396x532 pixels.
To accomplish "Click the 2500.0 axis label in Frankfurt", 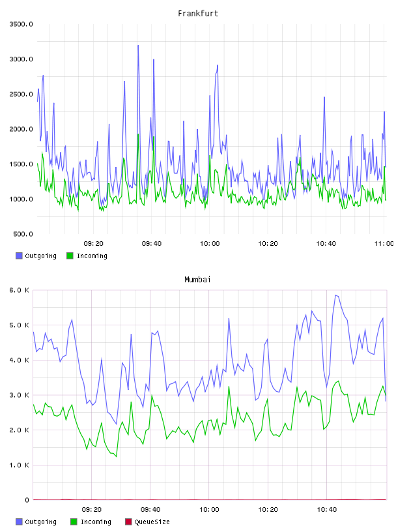I will coord(21,94).
